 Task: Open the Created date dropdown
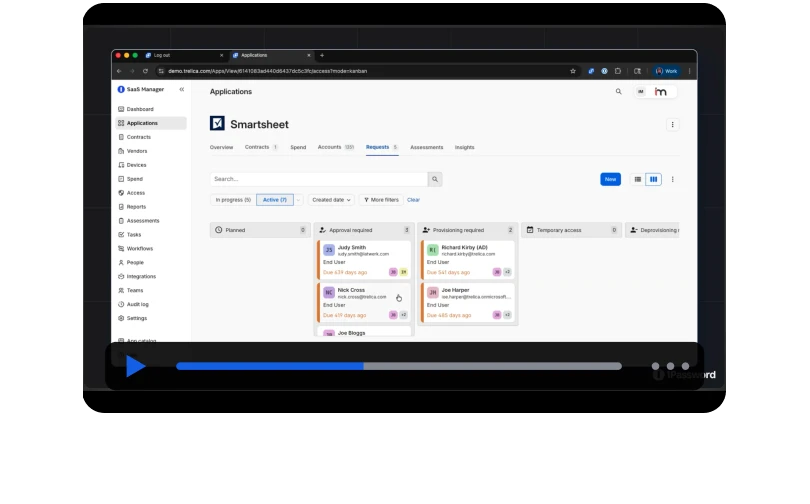[331, 200]
